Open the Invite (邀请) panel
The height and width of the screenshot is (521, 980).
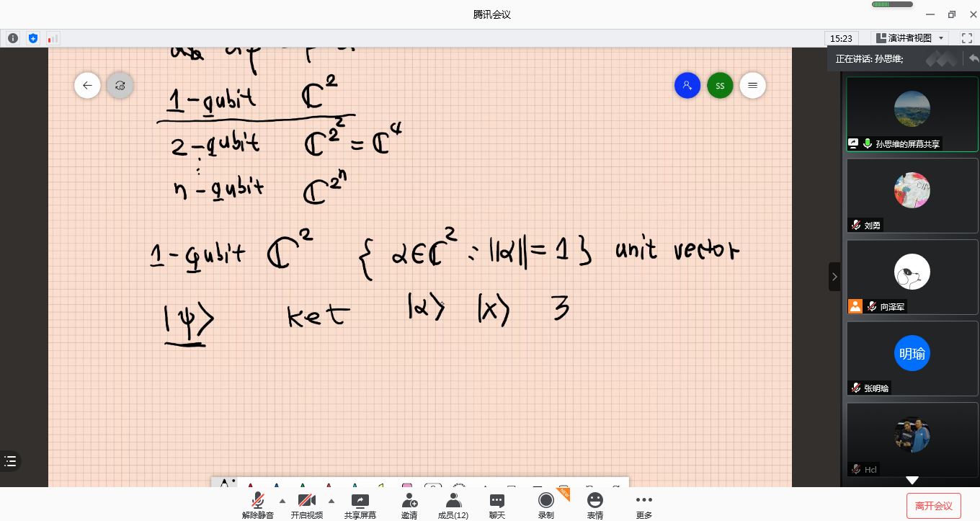tap(409, 505)
